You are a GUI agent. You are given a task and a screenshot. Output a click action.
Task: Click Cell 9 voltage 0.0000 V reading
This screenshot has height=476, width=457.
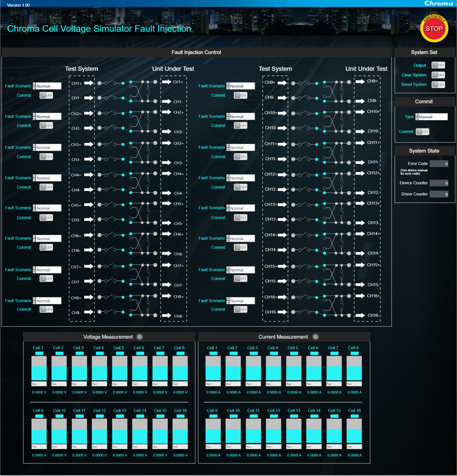[39, 455]
